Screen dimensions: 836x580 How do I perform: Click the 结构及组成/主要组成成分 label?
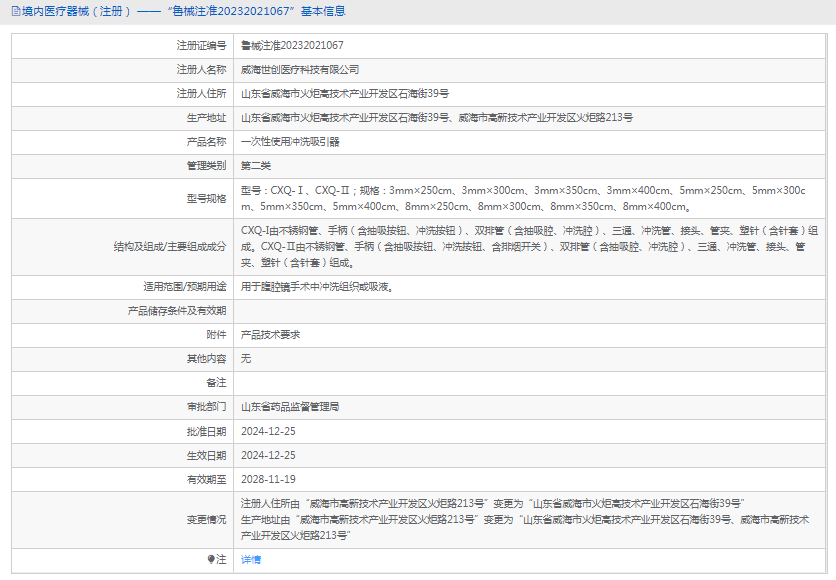coord(170,246)
